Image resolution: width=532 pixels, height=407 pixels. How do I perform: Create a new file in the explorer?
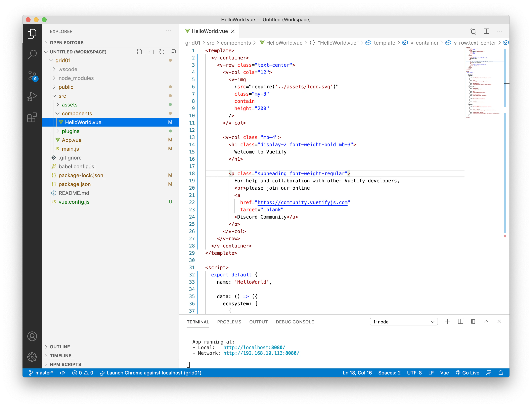pyautogui.click(x=139, y=52)
